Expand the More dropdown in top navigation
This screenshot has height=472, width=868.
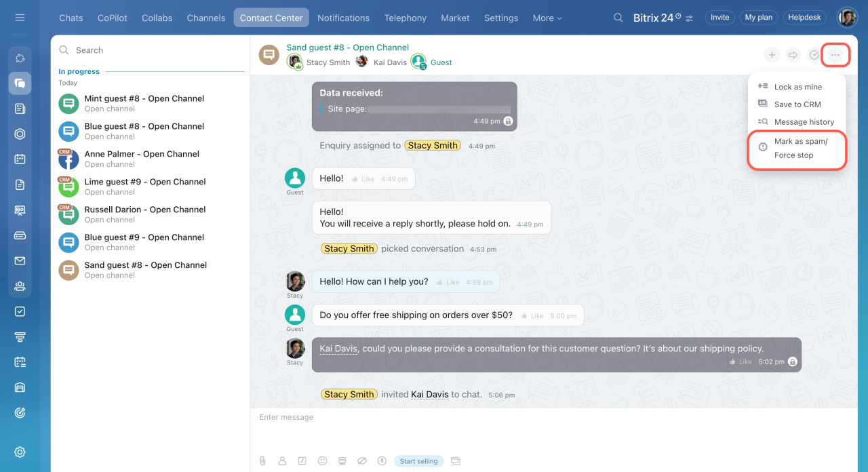[x=547, y=18]
